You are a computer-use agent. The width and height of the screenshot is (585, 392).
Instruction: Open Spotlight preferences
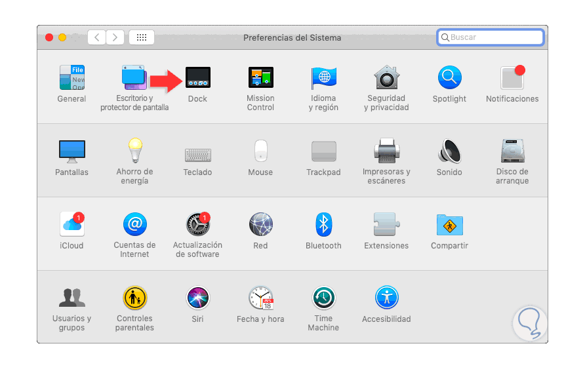pyautogui.click(x=449, y=77)
